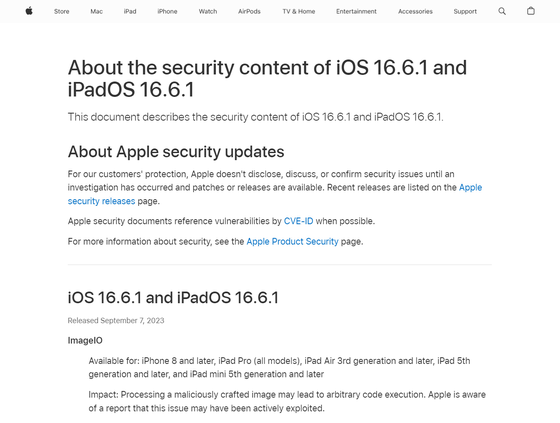This screenshot has width=560, height=423.
Task: Open the CVE-ID link
Action: pyautogui.click(x=298, y=221)
